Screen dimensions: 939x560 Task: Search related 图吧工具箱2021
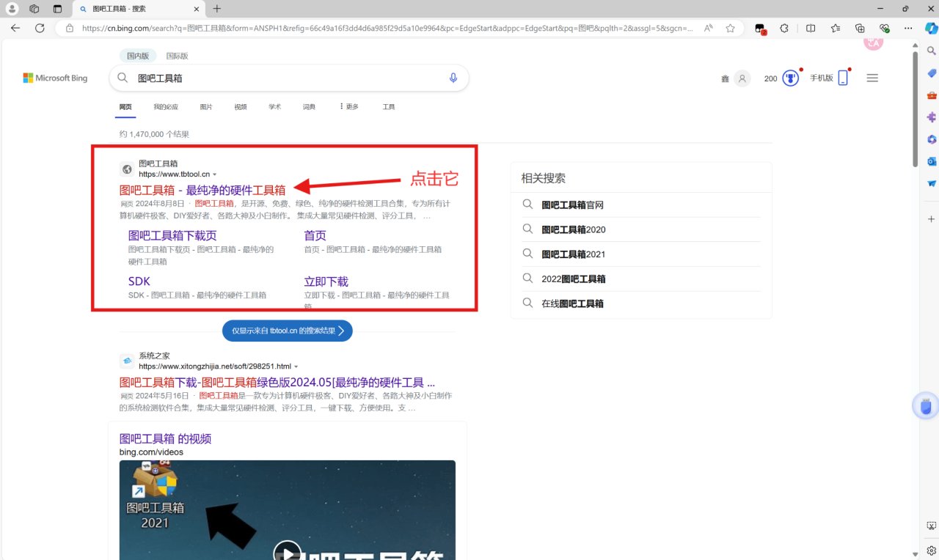[x=574, y=254]
